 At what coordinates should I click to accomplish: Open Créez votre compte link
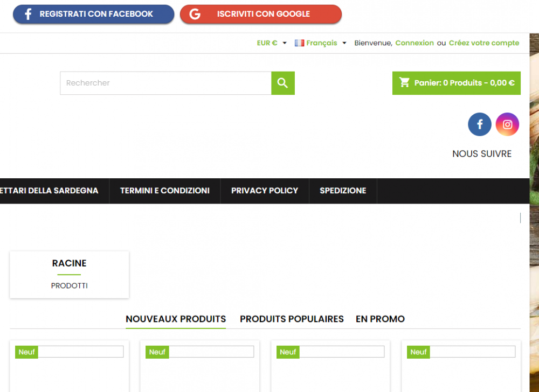pyautogui.click(x=483, y=43)
